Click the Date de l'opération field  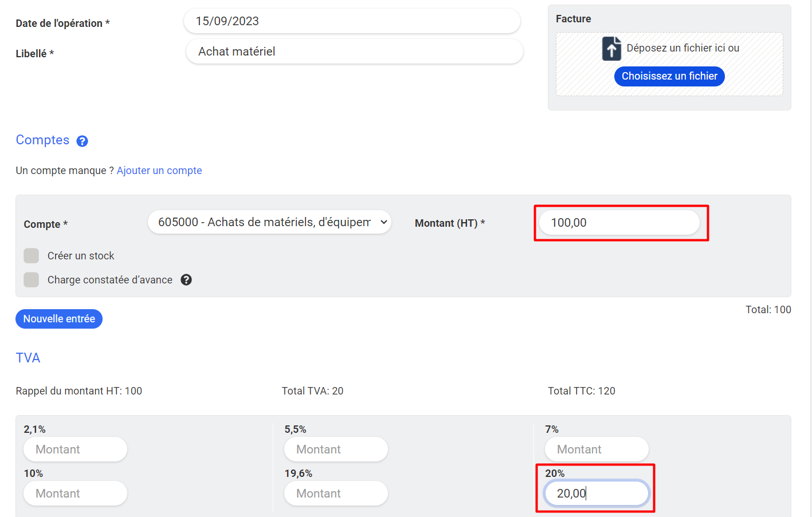coord(352,21)
